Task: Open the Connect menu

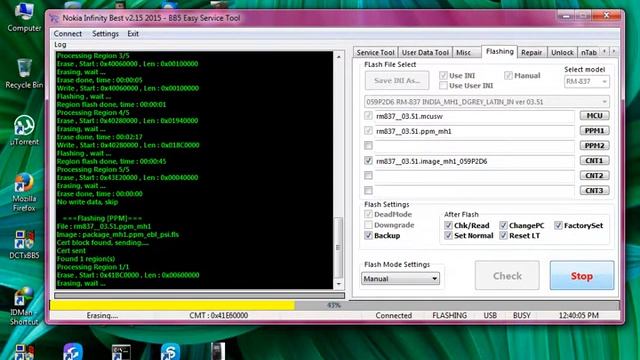Action: pyautogui.click(x=68, y=34)
